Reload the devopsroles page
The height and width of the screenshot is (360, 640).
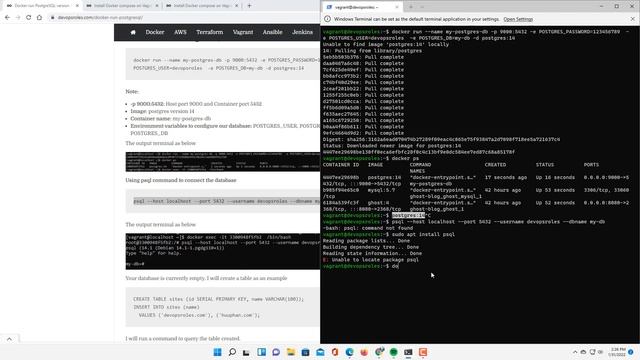(x=29, y=18)
